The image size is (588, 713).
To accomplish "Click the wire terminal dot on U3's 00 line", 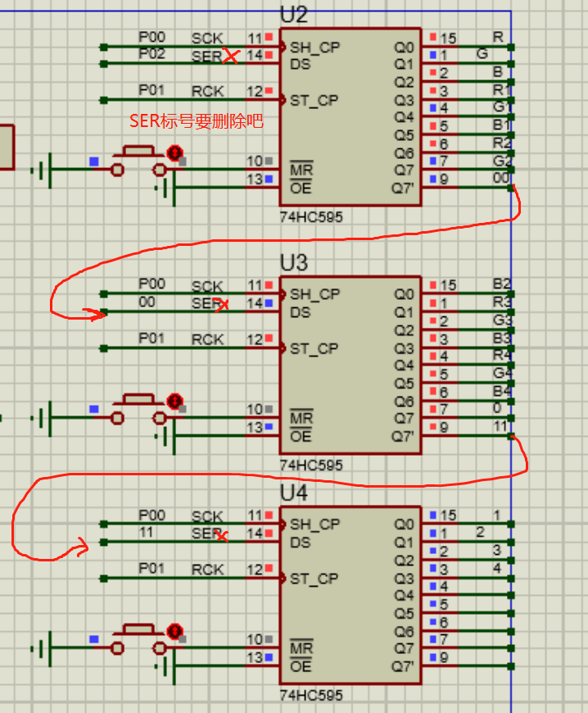I will click(x=104, y=312).
